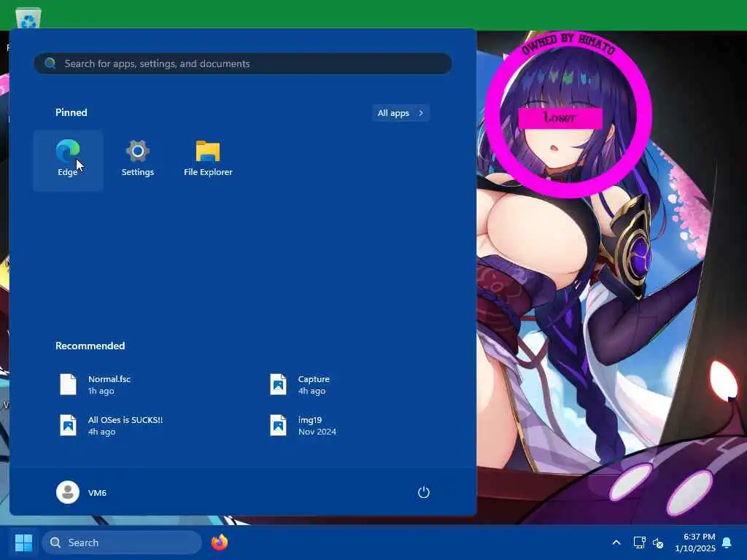Screen dimensions: 747x560
Task: Show hidden system tray icons
Action: pos(616,542)
